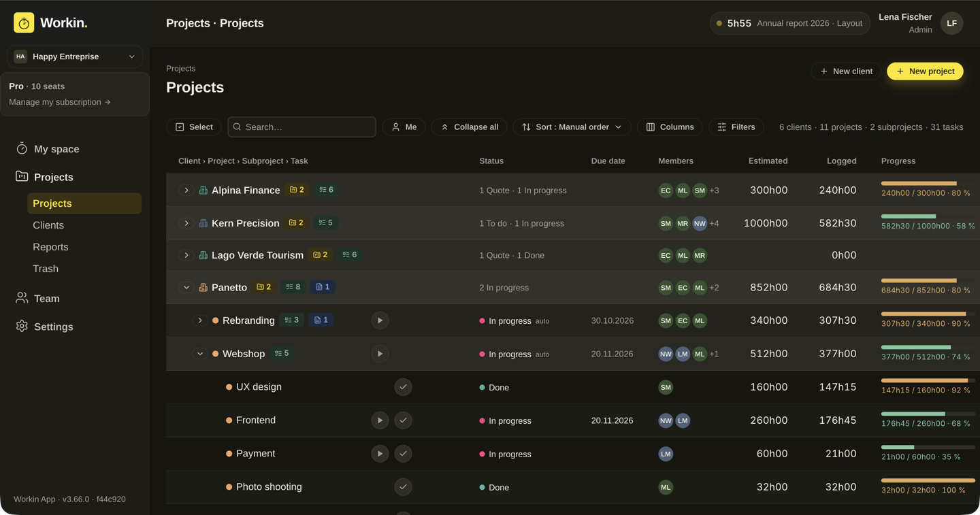The height and width of the screenshot is (515, 980).
Task: Click the LF user avatar
Action: pyautogui.click(x=951, y=23)
